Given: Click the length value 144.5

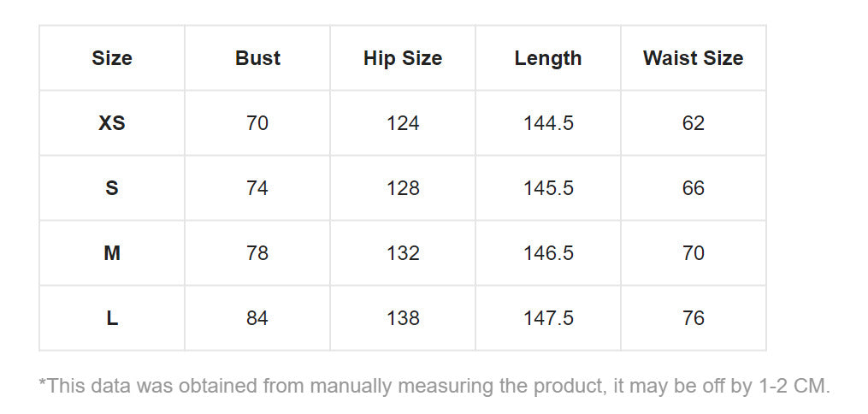Looking at the screenshot, I should coord(548,123).
